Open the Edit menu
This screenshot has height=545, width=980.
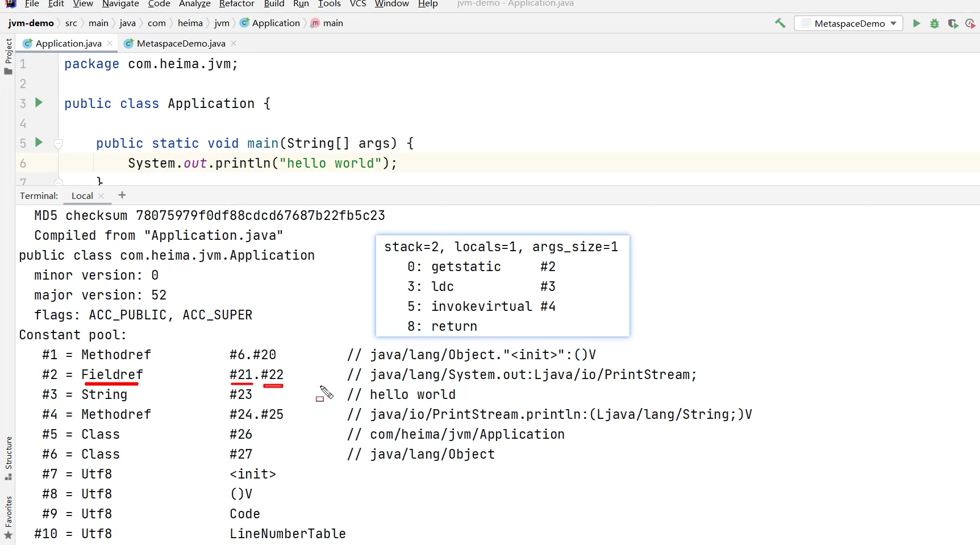[56, 4]
